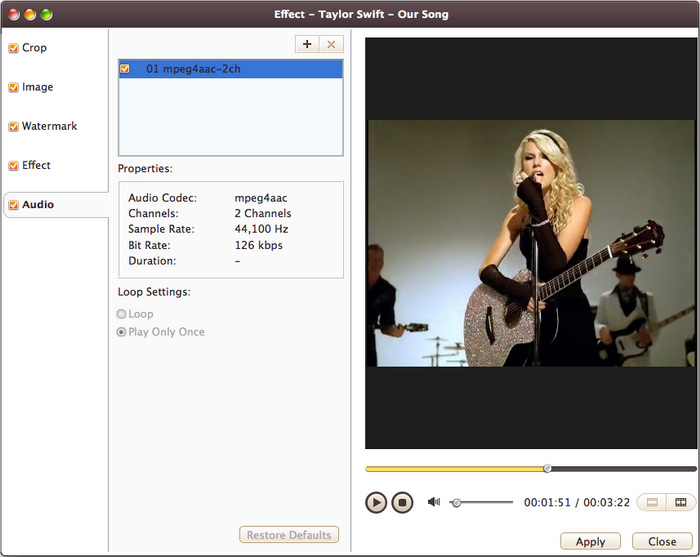
Task: Add a new audio track with plus icon
Action: [x=307, y=44]
